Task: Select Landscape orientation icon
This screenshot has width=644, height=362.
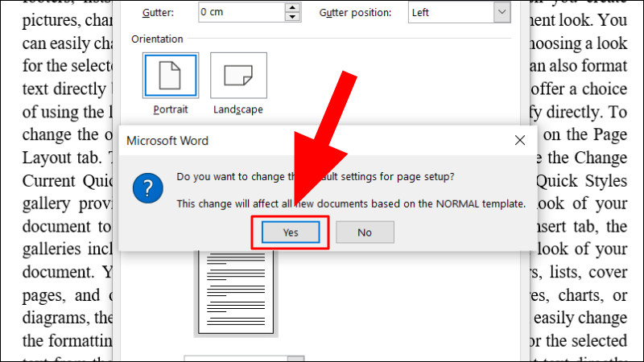Action: coord(238,75)
